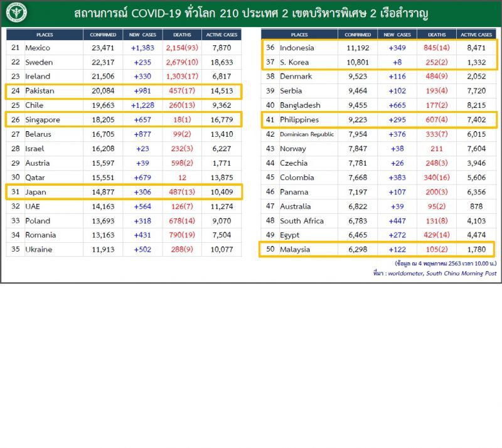
Task: Select Philippines' active cases "7,402"
Action: pyautogui.click(x=476, y=120)
